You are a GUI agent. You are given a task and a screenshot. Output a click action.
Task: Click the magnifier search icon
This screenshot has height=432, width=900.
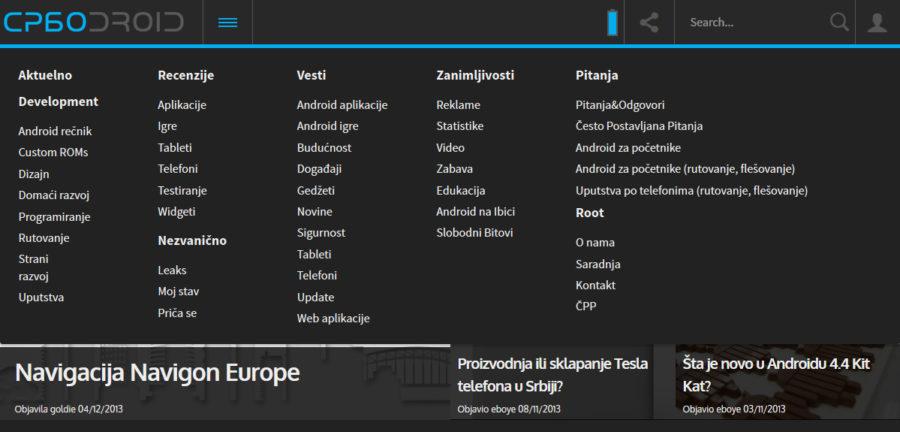(x=839, y=22)
